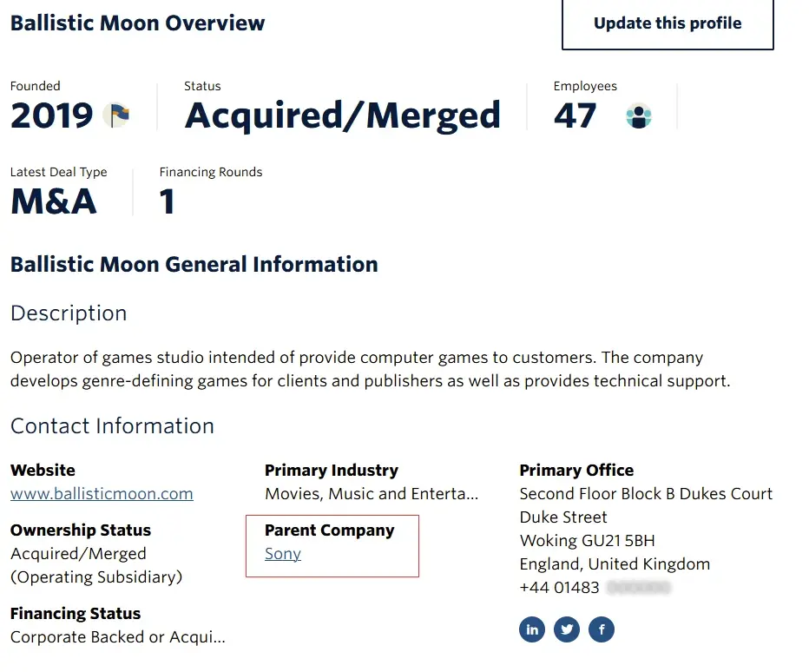Click the truncated Primary Industry text
Viewport: 809px width, 672px height.
point(372,494)
